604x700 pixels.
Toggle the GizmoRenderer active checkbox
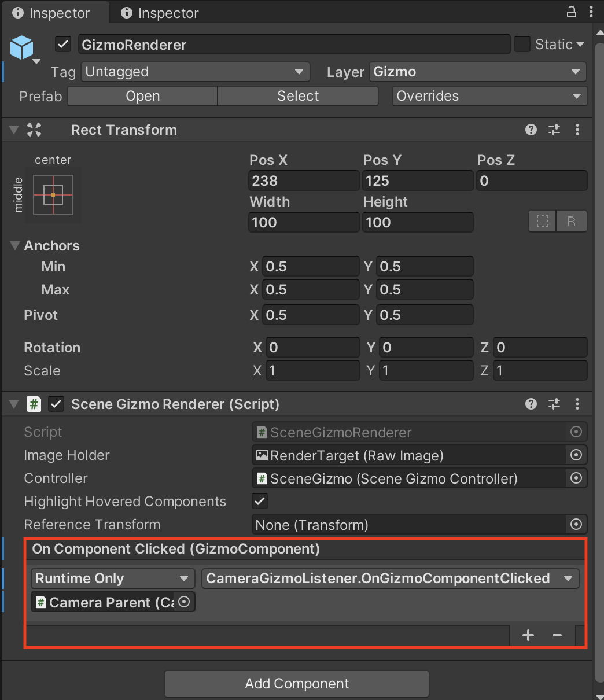click(x=62, y=44)
